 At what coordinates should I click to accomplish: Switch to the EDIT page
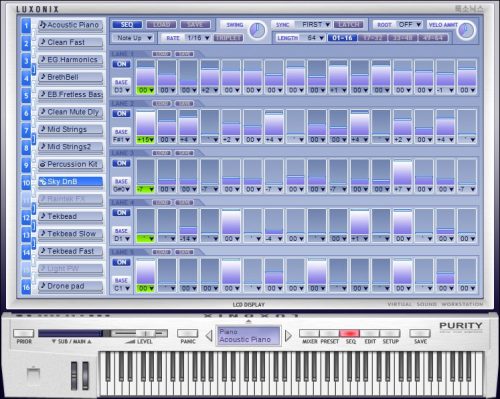369,333
